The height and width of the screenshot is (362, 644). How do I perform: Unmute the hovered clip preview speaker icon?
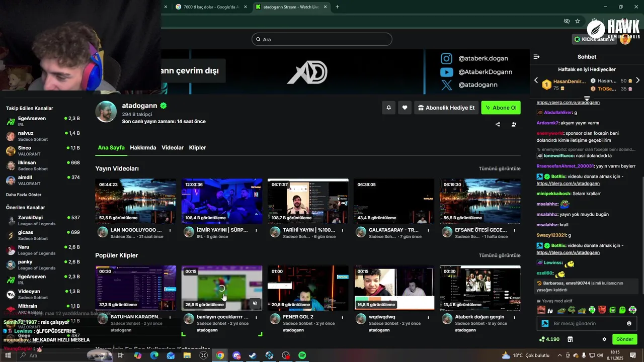point(255,303)
